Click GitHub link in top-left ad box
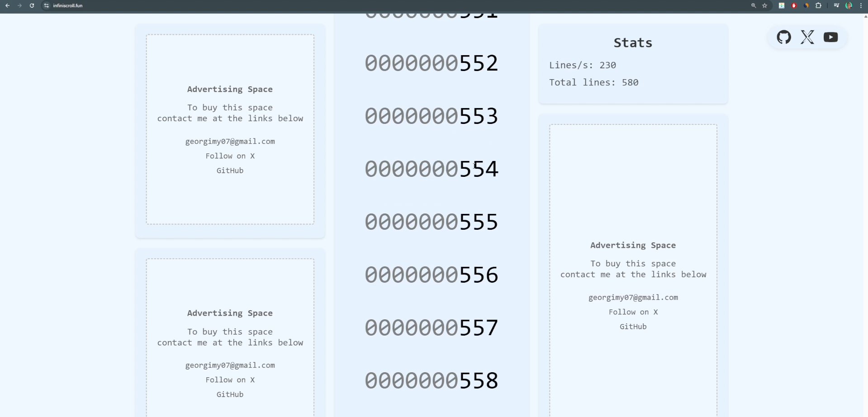 tap(230, 171)
